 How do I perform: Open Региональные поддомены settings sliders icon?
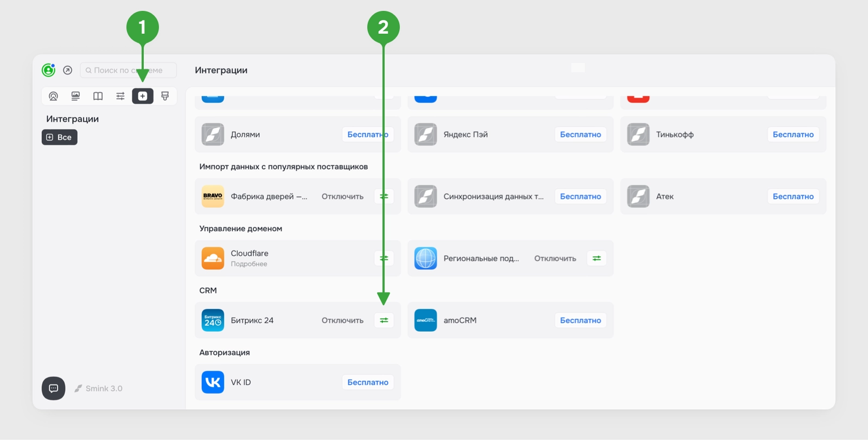pos(597,258)
